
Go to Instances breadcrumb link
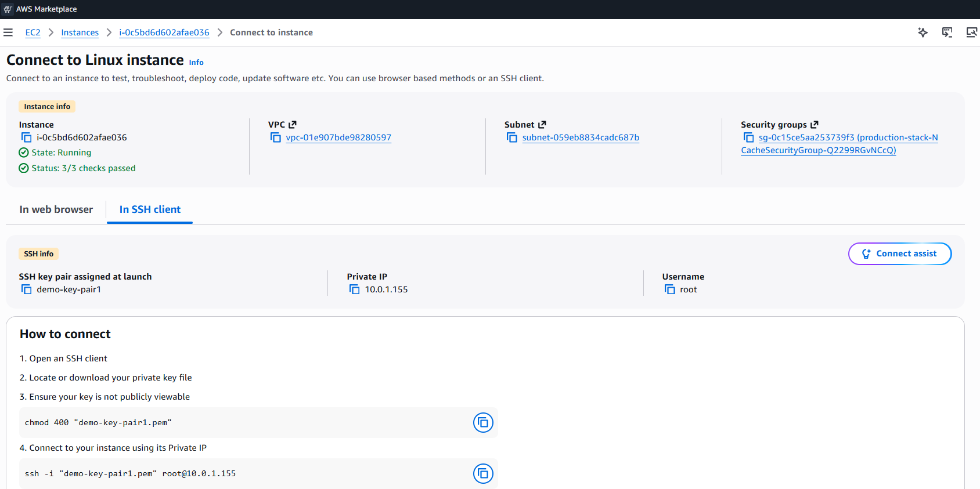[x=80, y=32]
